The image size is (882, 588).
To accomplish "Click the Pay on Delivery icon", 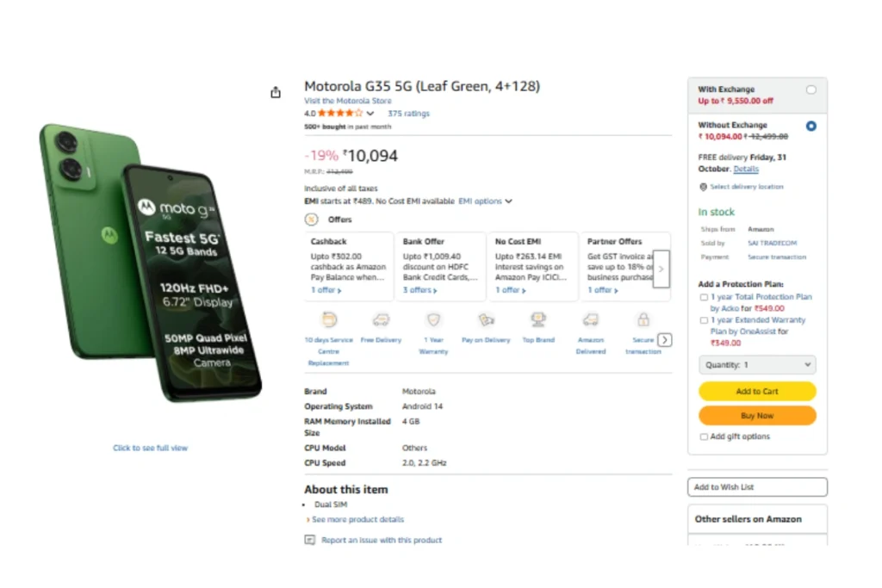I will coord(486,320).
